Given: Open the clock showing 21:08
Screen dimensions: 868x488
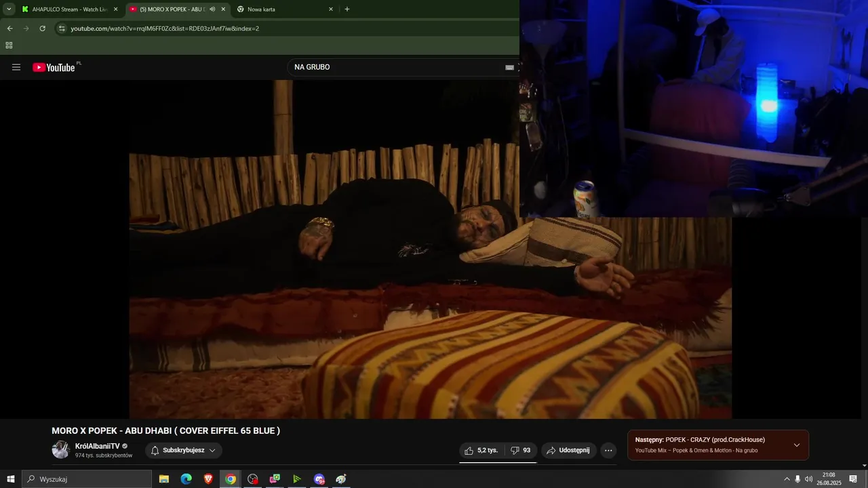Looking at the screenshot, I should coord(829,479).
